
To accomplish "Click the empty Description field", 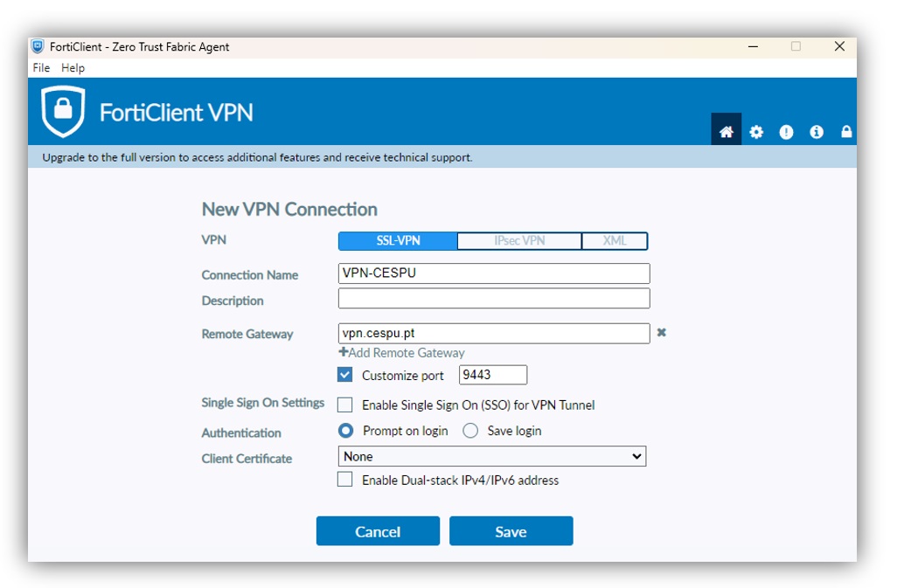I will (494, 298).
